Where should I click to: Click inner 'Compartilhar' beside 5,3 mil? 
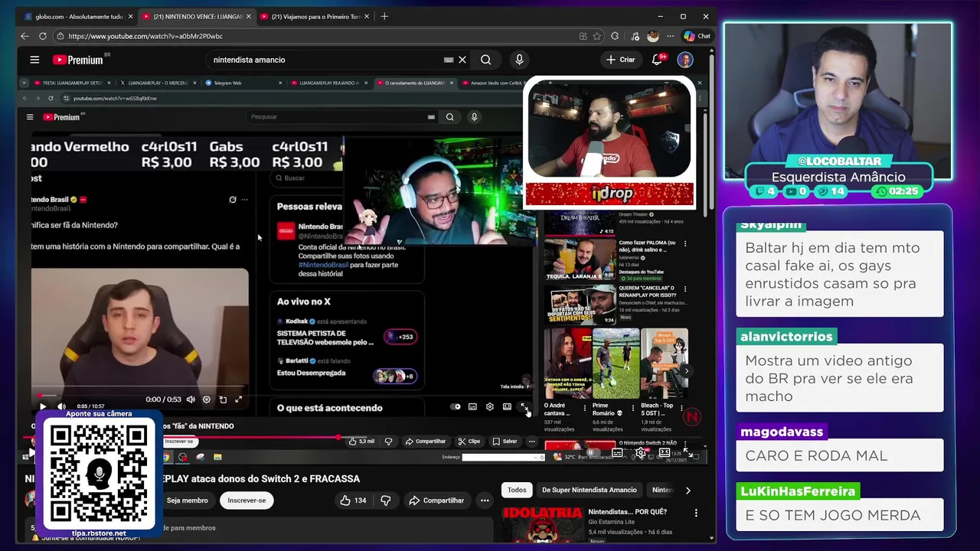(426, 442)
